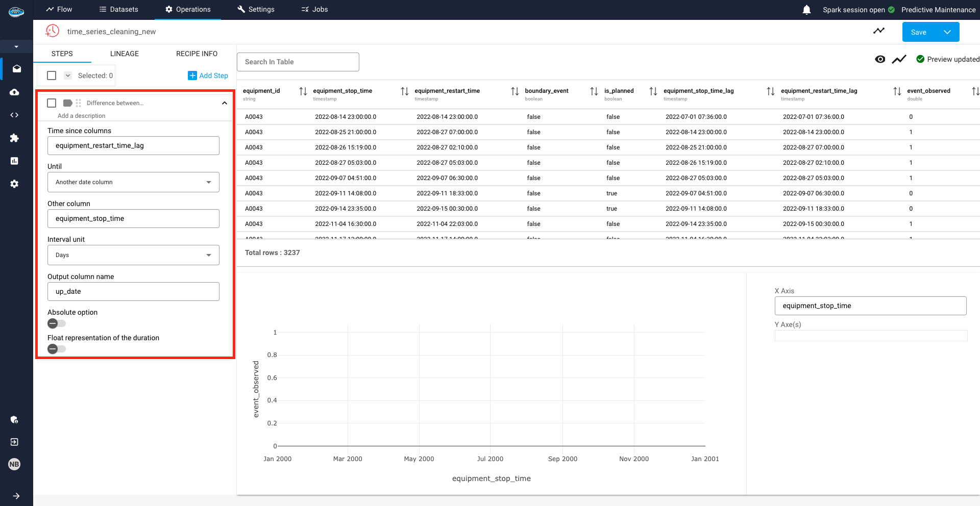Viewport: 980px width, 506px height.
Task: Switch to the LINEAGE tab
Action: [124, 54]
